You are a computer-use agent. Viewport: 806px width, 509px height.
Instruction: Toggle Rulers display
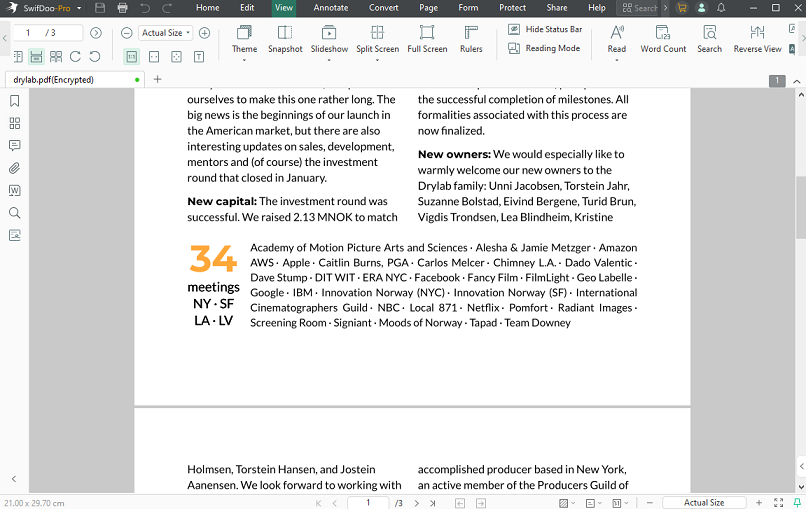[471, 40]
